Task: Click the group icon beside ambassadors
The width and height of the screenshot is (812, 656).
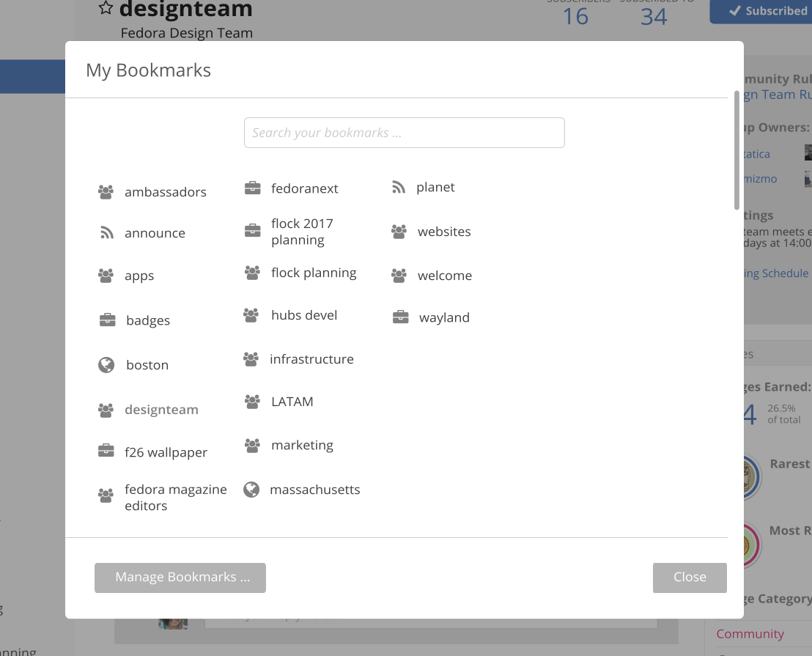Action: coord(106,192)
